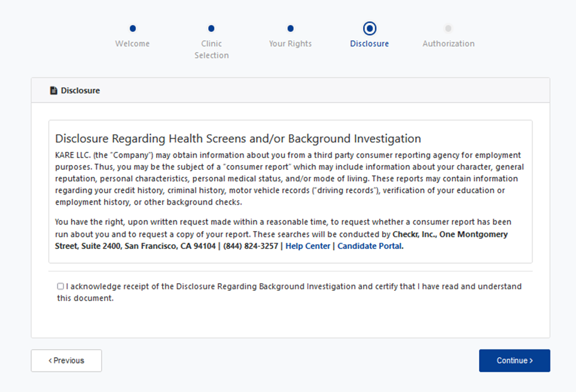
Task: Click the Continue button
Action: 514,360
